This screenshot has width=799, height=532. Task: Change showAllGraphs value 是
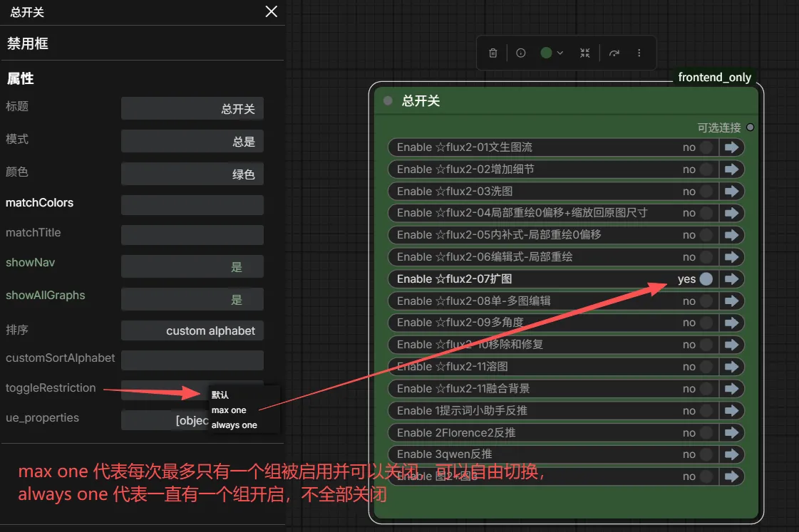tap(192, 299)
